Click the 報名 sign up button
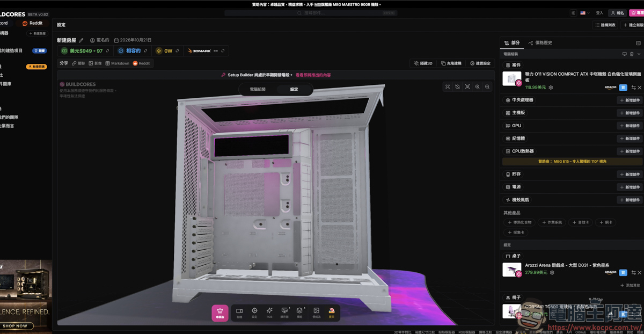The width and height of the screenshot is (644, 334). (617, 13)
